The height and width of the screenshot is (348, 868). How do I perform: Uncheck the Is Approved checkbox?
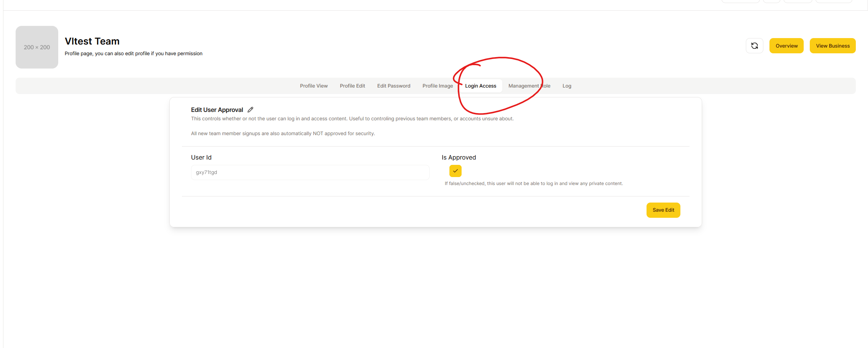[455, 171]
